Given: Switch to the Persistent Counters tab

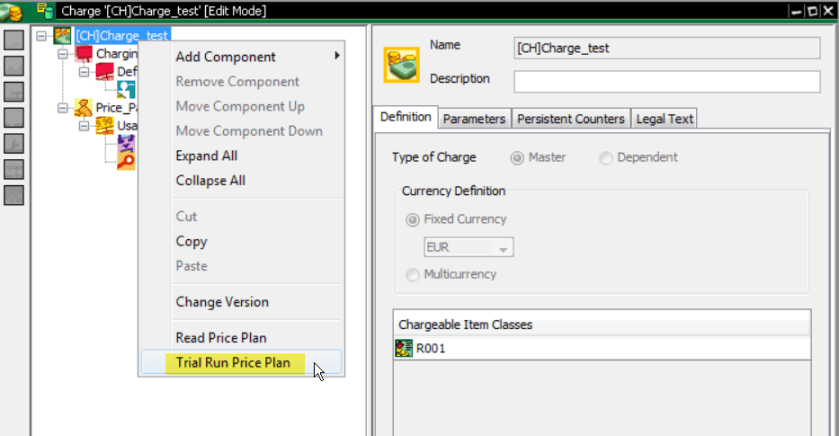Looking at the screenshot, I should (x=571, y=119).
